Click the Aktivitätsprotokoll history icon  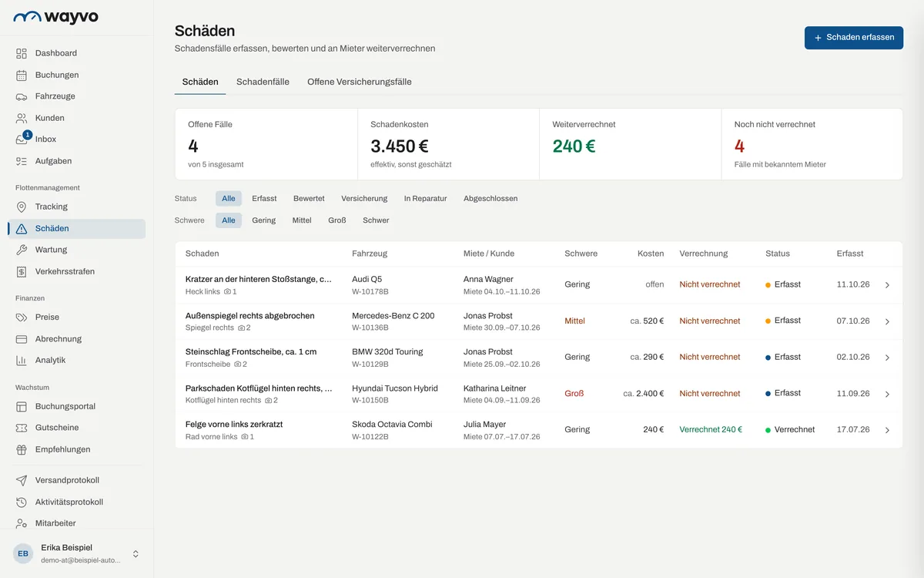22,502
